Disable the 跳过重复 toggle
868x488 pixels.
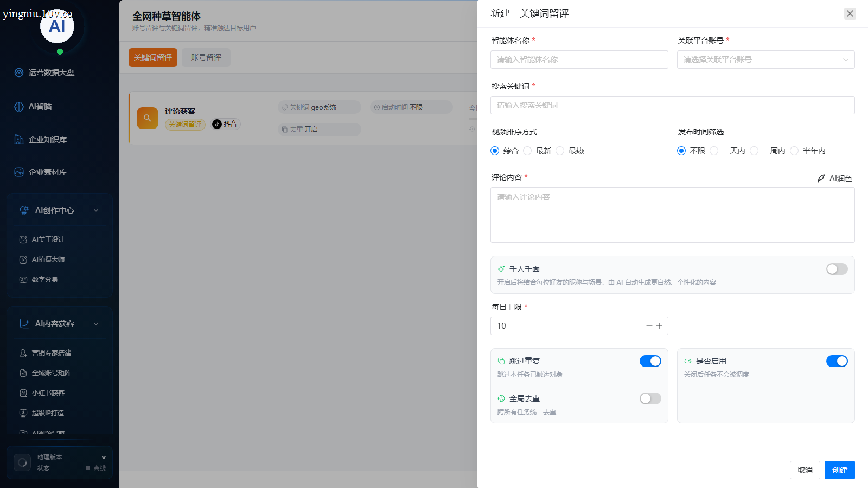650,361
